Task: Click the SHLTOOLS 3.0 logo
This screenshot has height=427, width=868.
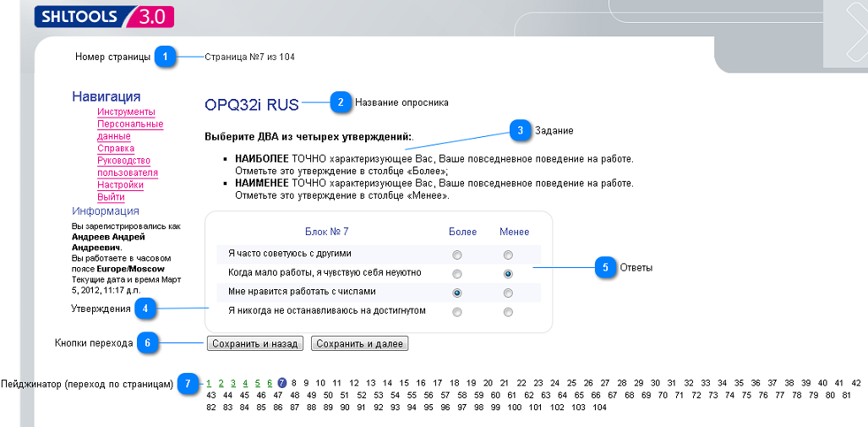Action: coord(103,16)
